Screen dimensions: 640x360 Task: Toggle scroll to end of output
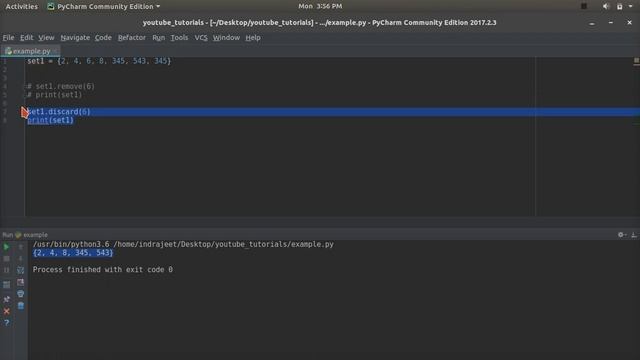[x=20, y=282]
